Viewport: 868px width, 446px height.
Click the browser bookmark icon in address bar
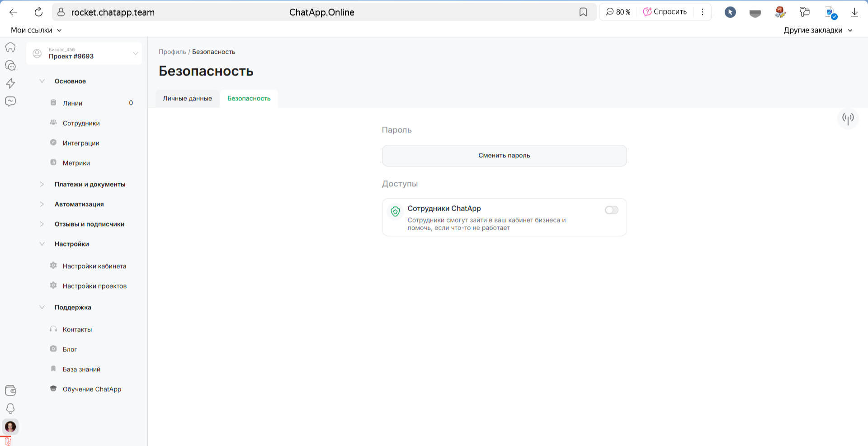583,12
